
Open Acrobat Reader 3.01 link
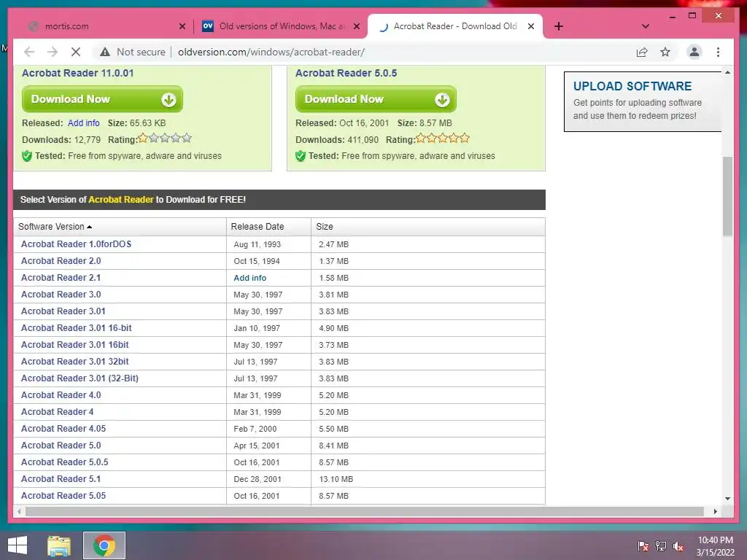pos(63,311)
